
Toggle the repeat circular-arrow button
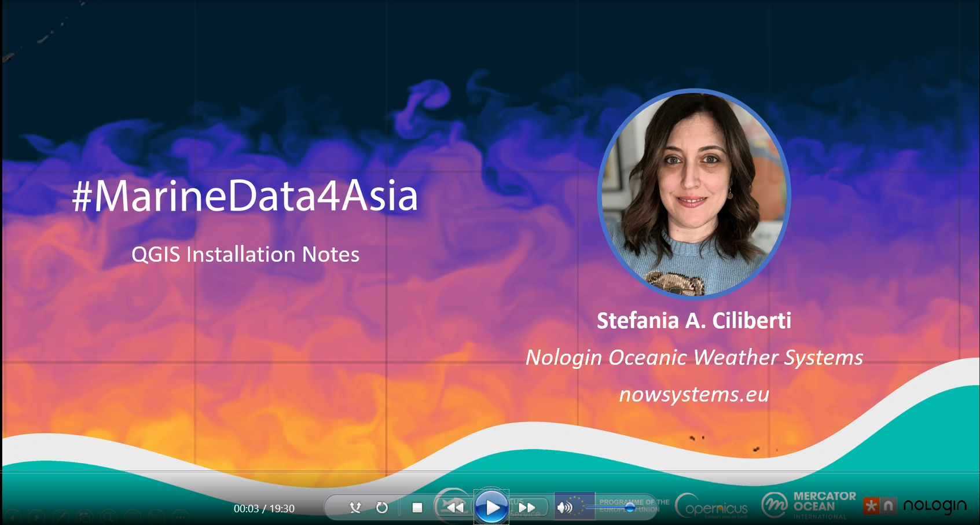[x=381, y=508]
